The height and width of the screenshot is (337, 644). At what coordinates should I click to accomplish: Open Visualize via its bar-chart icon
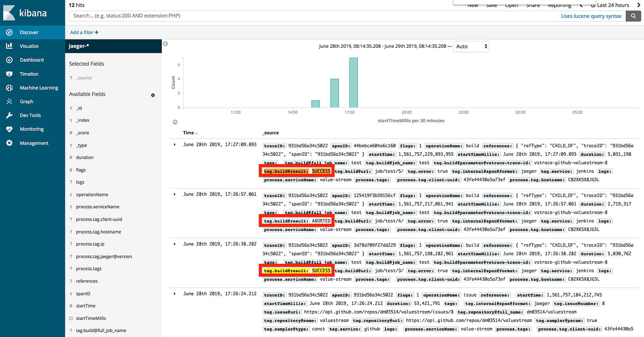(9, 46)
